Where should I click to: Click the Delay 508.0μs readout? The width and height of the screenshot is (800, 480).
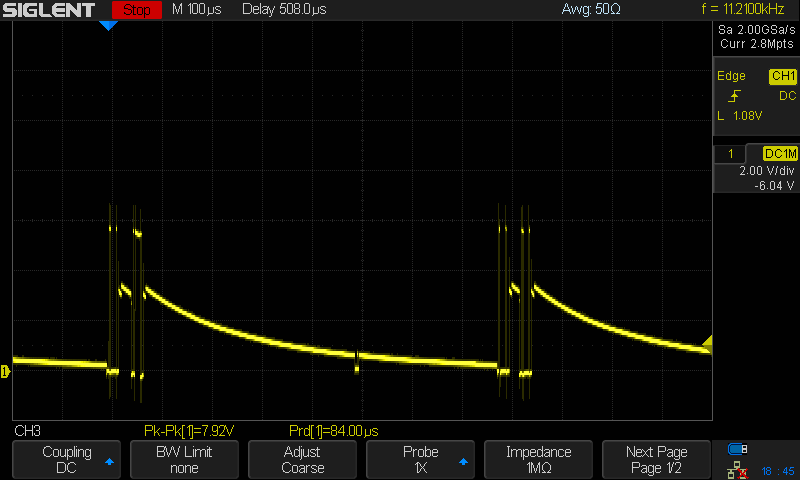[284, 9]
